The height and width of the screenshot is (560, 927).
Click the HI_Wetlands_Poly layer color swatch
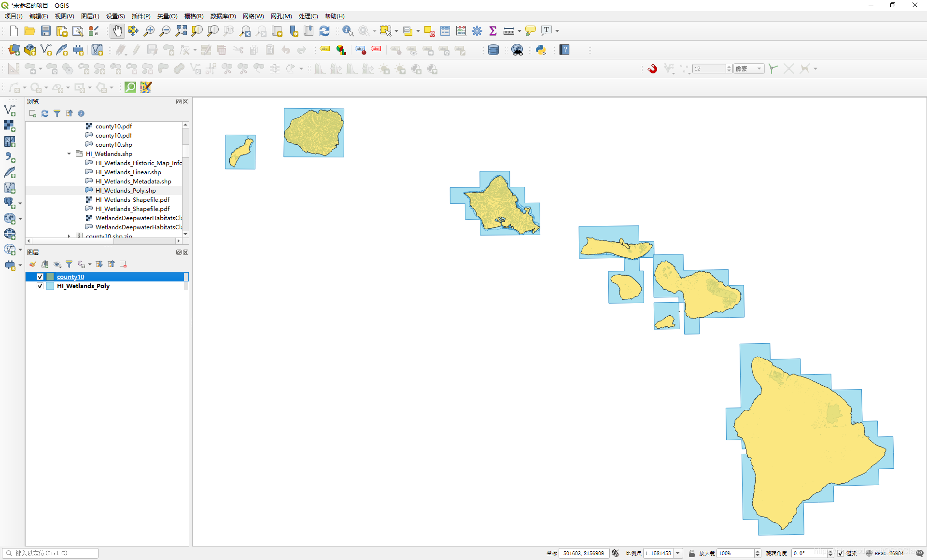pos(50,286)
